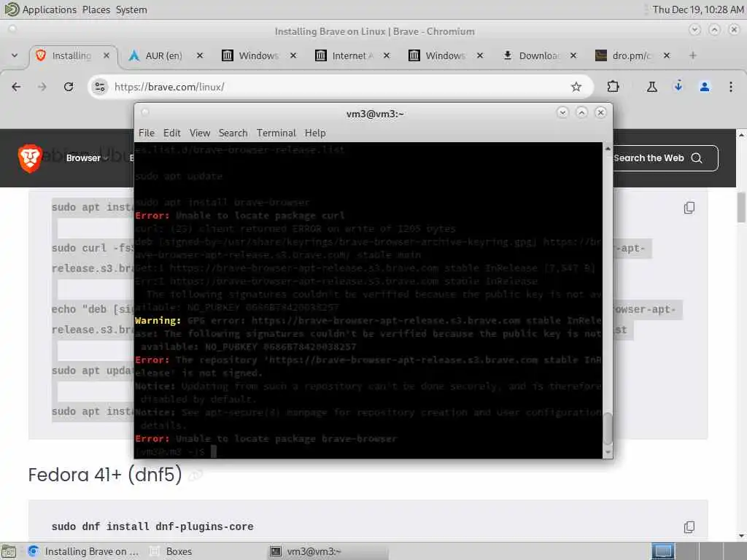Image resolution: width=747 pixels, height=560 pixels.
Task: Switch to the Downloads tab
Action: [538, 55]
